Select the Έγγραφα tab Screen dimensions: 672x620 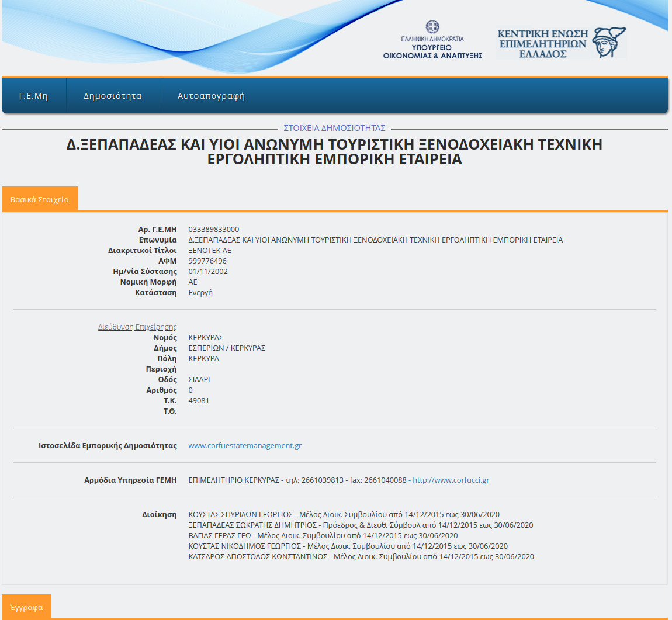click(x=26, y=607)
